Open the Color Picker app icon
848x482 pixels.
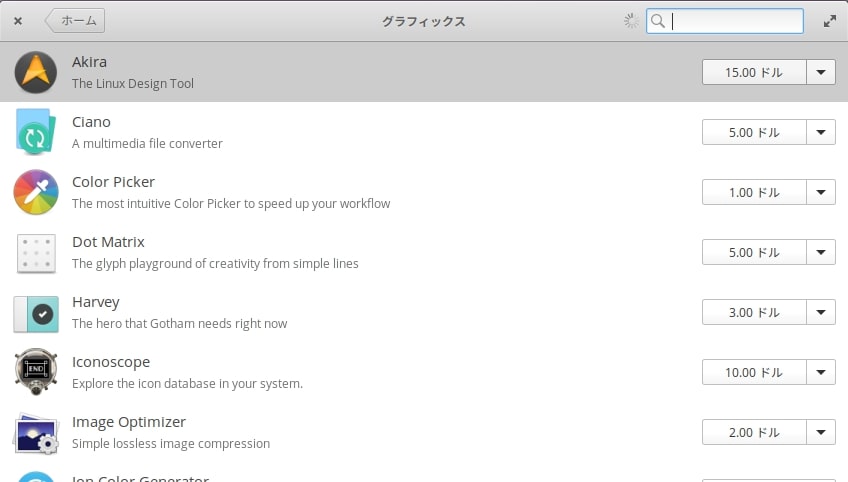tap(35, 192)
